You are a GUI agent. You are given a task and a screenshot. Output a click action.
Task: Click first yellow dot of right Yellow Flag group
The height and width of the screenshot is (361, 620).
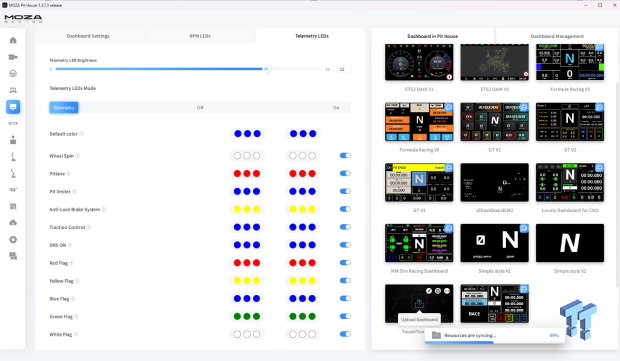coord(293,281)
